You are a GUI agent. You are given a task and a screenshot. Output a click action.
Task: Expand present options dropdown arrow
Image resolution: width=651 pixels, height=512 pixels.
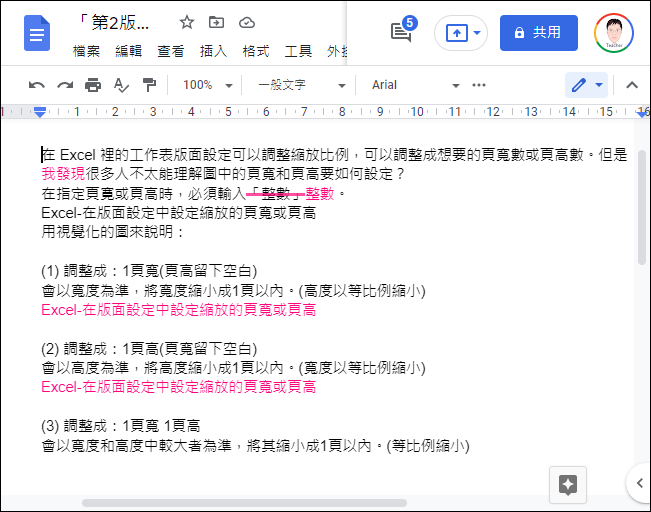(x=477, y=32)
